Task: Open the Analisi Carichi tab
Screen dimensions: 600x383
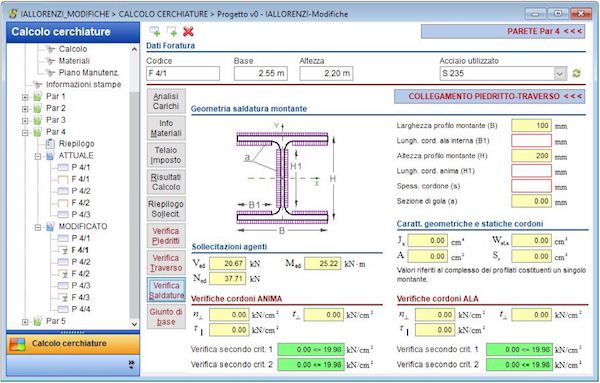Action: point(166,101)
